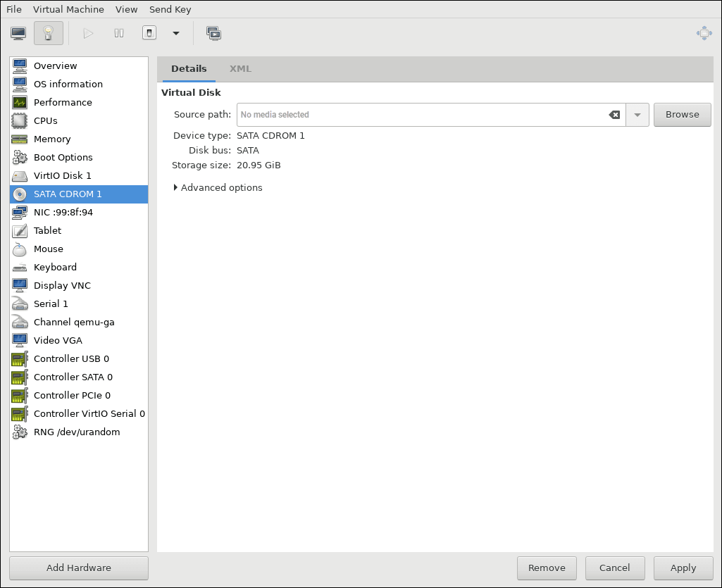
Task: Select Controller SATA 0 card icon
Action: [20, 377]
